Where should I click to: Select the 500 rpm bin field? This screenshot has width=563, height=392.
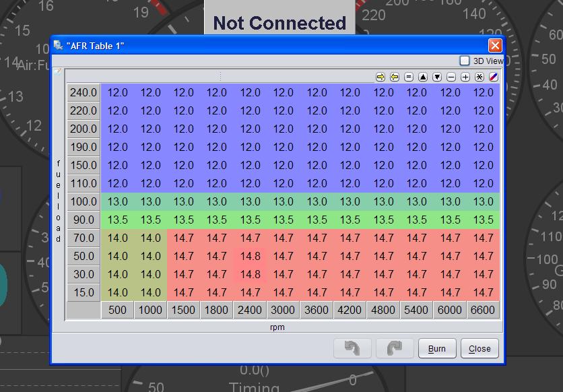tap(117, 310)
